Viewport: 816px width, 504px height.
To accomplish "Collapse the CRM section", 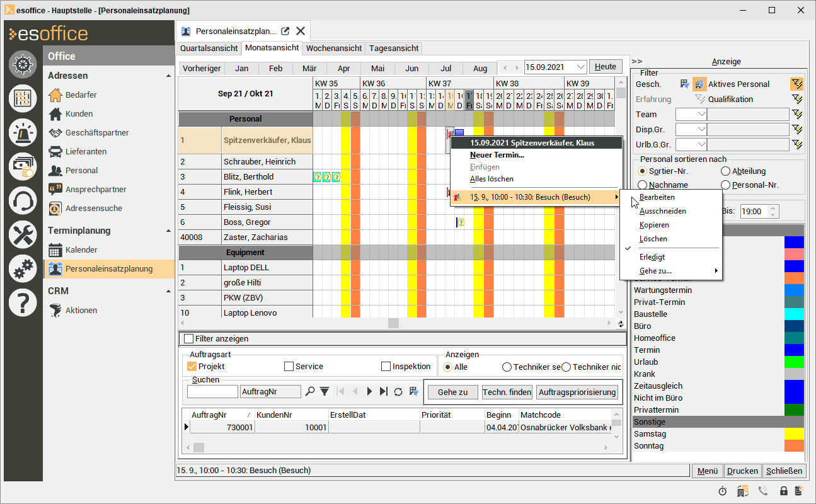I will pyautogui.click(x=168, y=291).
